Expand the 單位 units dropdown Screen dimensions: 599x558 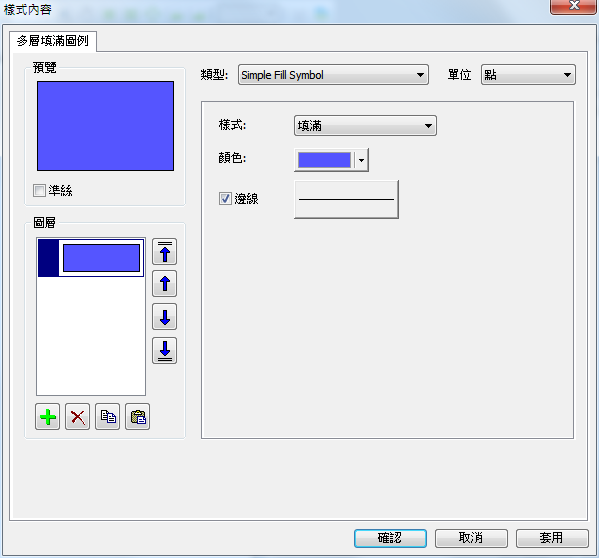528,75
